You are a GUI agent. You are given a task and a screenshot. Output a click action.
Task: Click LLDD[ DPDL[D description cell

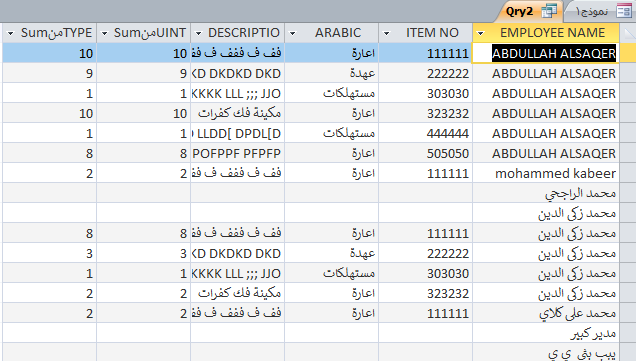237,133
